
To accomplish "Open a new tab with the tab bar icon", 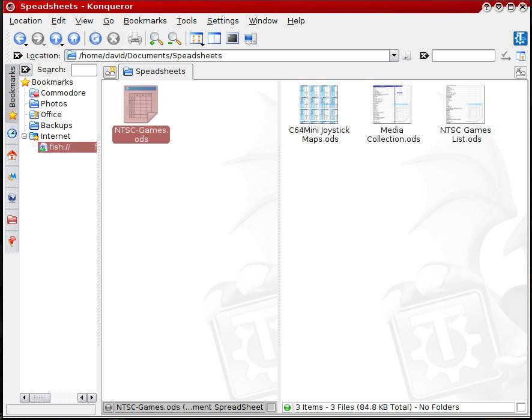I will click(x=110, y=72).
